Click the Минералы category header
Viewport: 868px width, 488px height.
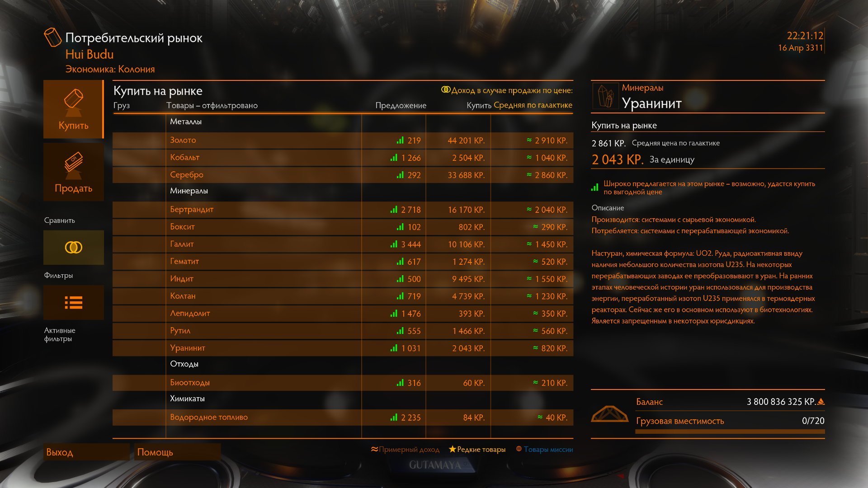coord(189,191)
